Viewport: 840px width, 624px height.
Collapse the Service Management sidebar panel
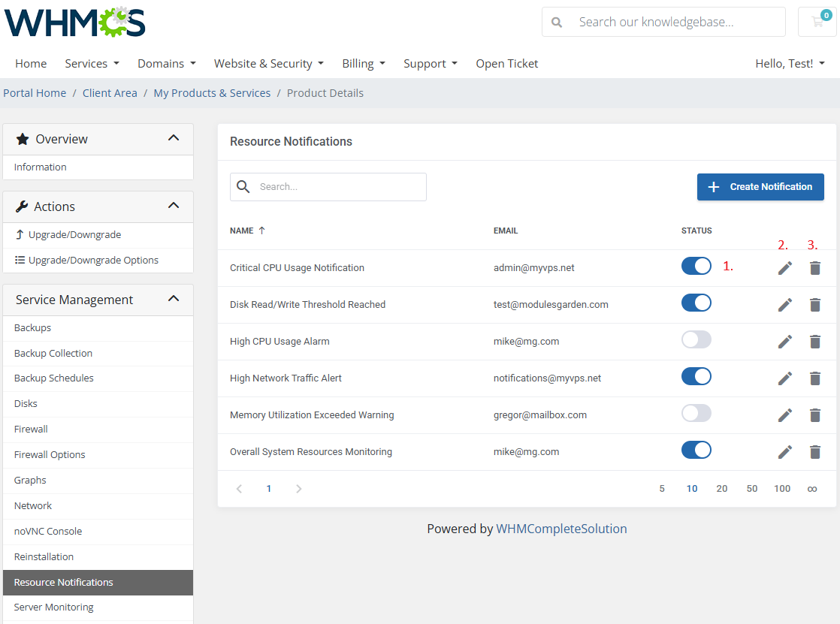tap(174, 299)
